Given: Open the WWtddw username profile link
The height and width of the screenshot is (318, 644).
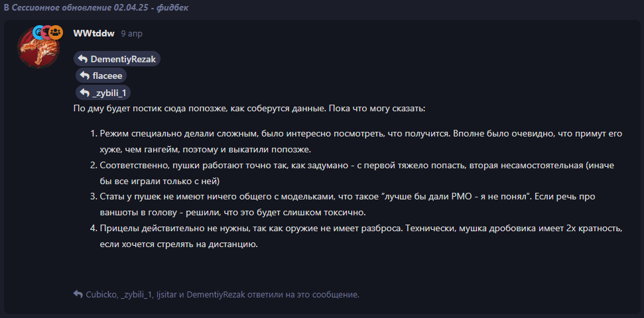Looking at the screenshot, I should pos(94,34).
